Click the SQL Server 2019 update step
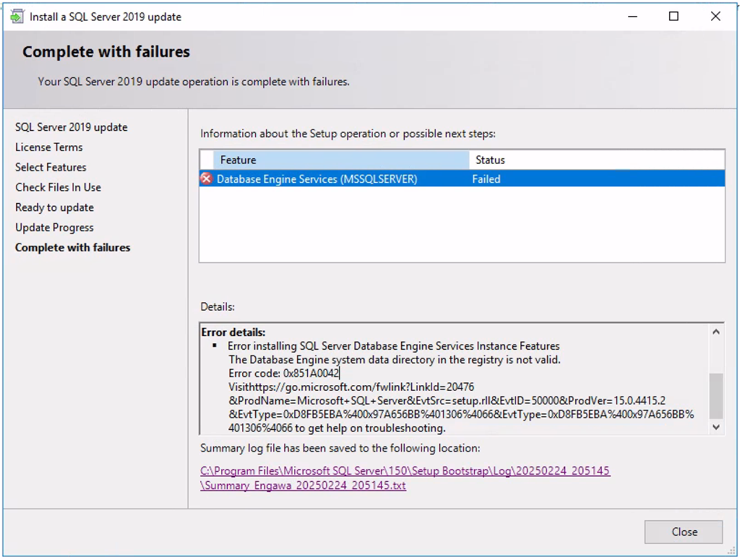The height and width of the screenshot is (560, 740). click(71, 127)
